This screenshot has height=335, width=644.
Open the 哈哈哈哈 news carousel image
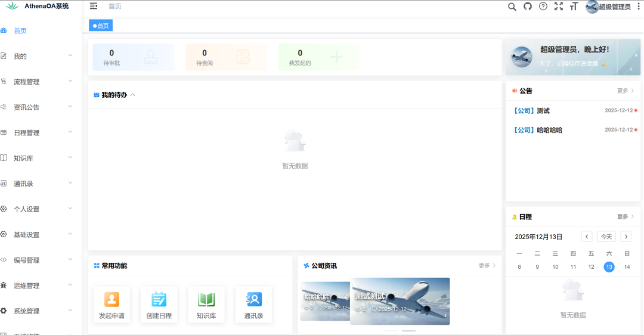(326, 302)
